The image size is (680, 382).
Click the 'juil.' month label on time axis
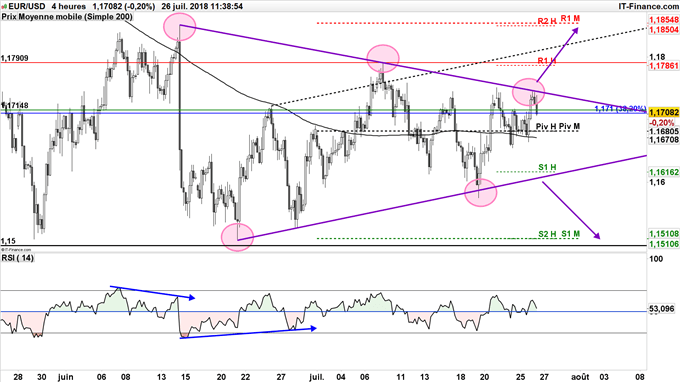(x=317, y=377)
